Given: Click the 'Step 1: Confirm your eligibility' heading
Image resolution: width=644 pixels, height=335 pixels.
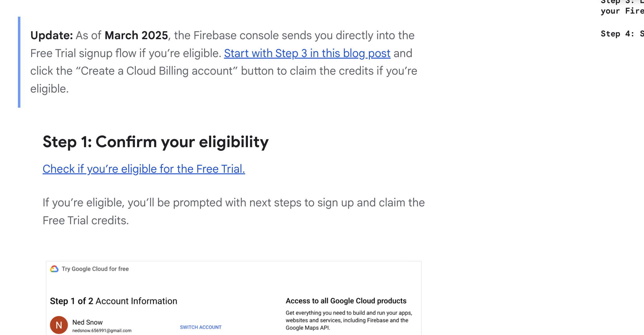Looking at the screenshot, I should click(156, 142).
